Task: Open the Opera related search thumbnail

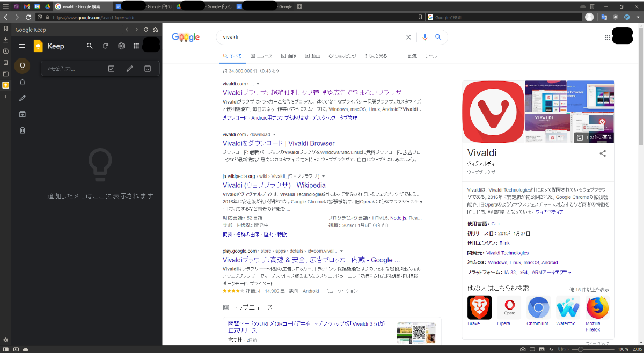Action: point(509,307)
